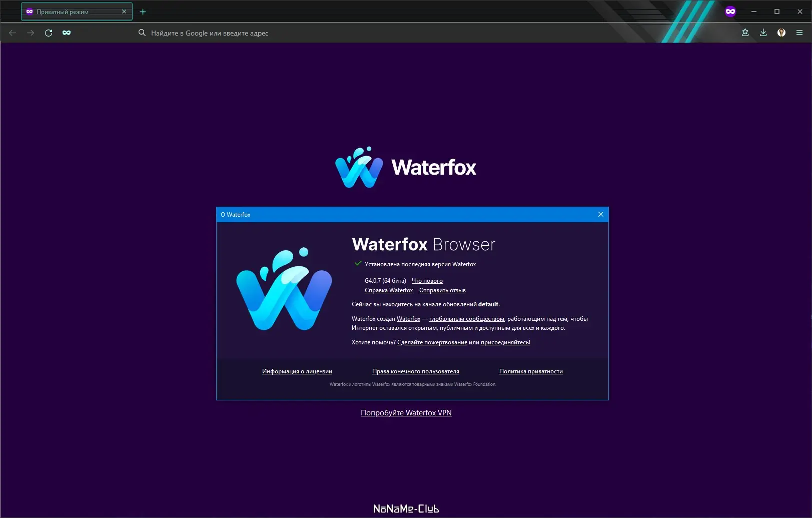Go back with the back arrow

pos(13,33)
